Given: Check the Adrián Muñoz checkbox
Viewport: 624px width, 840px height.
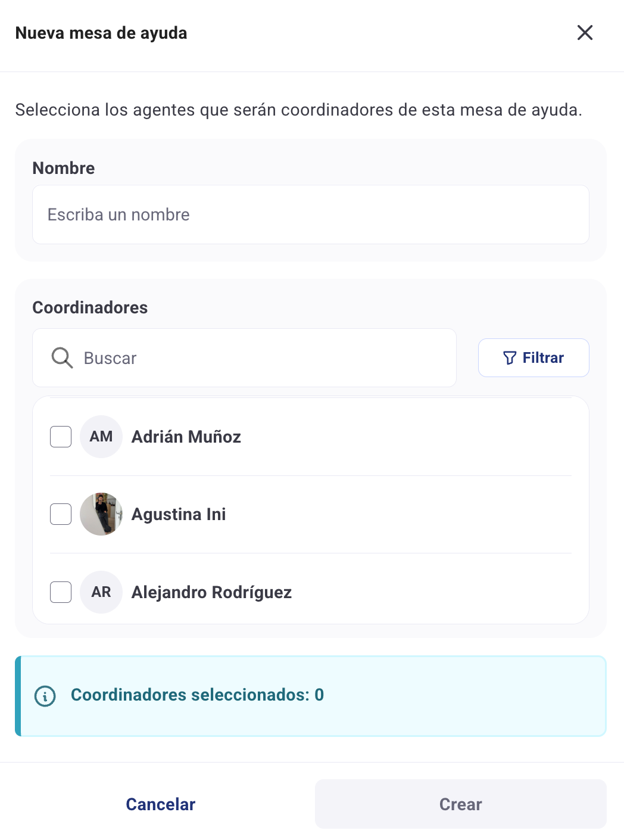Looking at the screenshot, I should pos(61,437).
